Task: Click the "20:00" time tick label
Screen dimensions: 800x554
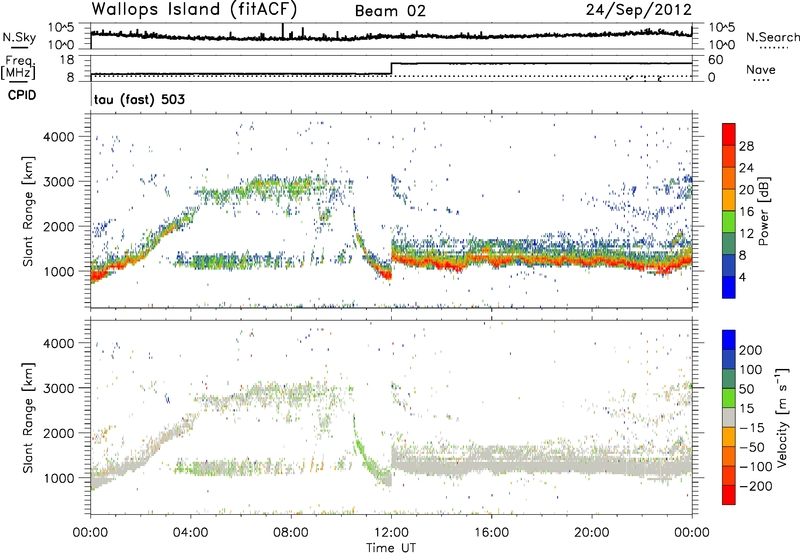Action: coord(592,533)
